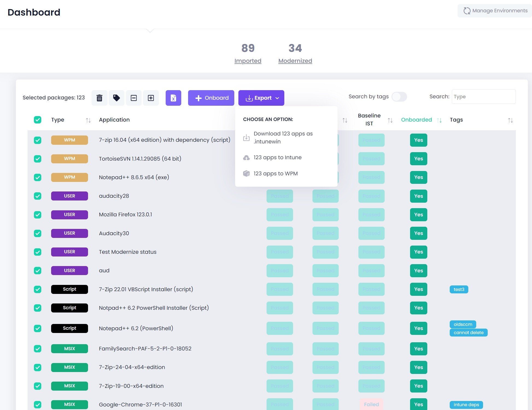The height and width of the screenshot is (410, 532).
Task: Toggle the Search by tags switch
Action: point(399,96)
